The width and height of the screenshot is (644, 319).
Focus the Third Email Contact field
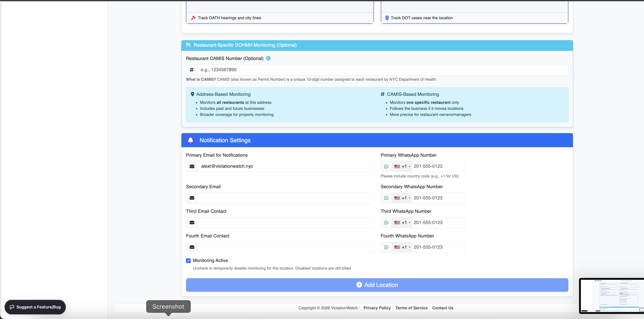286,223
